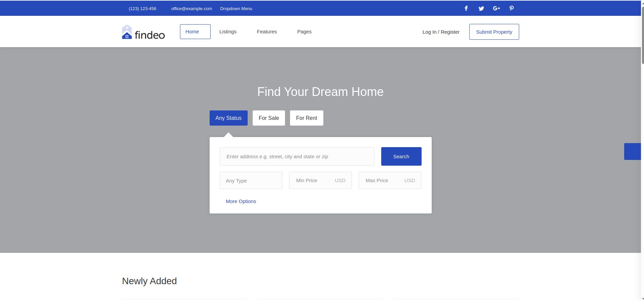Open the Dropdown Menu in top bar

coord(236,9)
